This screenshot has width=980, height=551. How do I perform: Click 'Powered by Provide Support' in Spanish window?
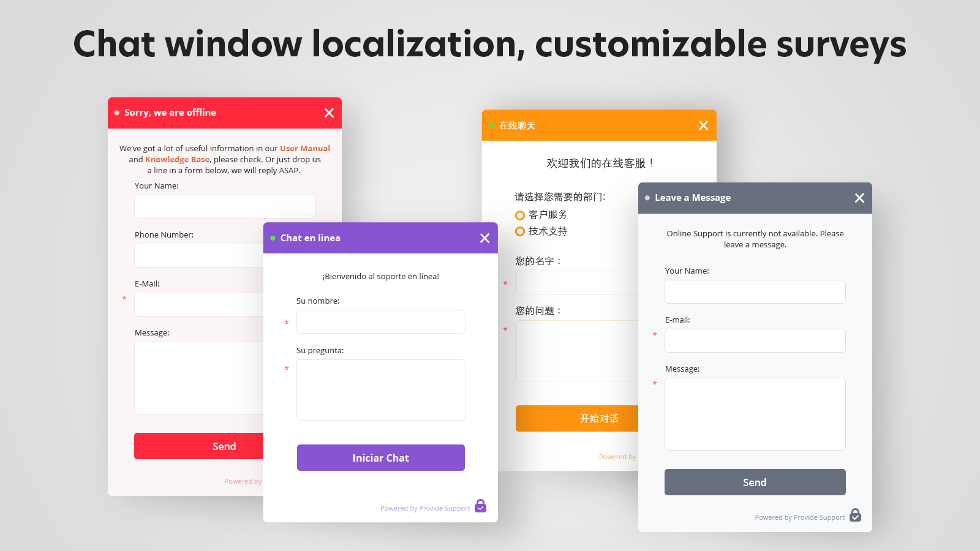425,508
